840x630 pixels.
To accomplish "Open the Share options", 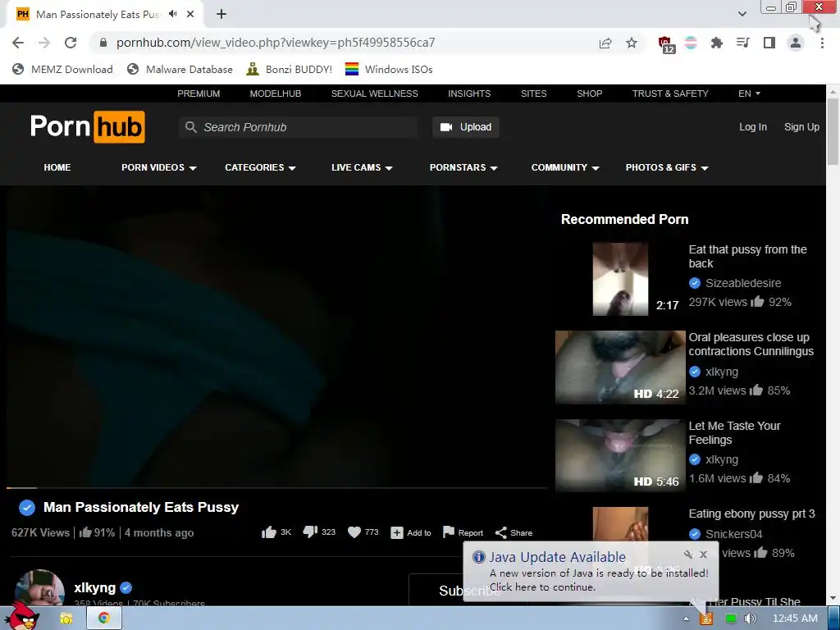I will (514, 532).
